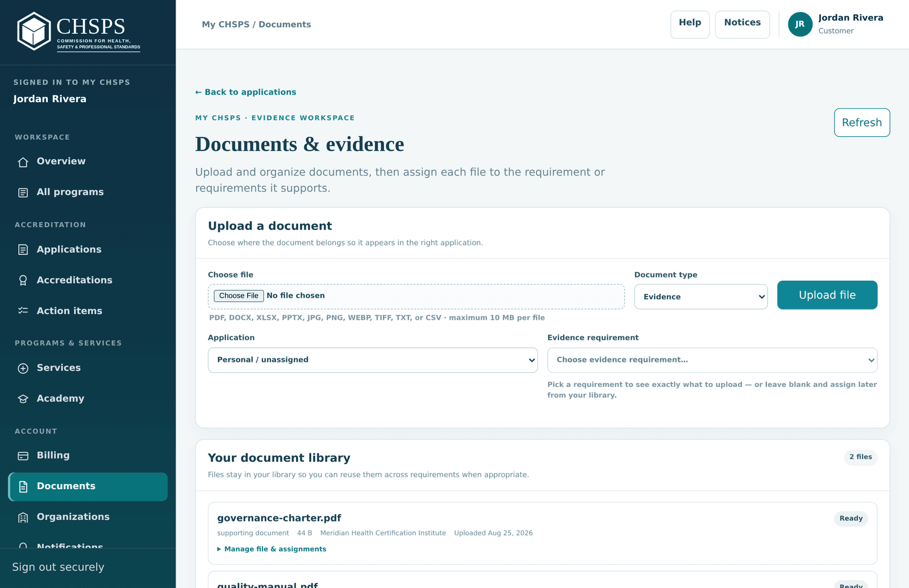Click the CHSPS cube logo

click(x=34, y=31)
